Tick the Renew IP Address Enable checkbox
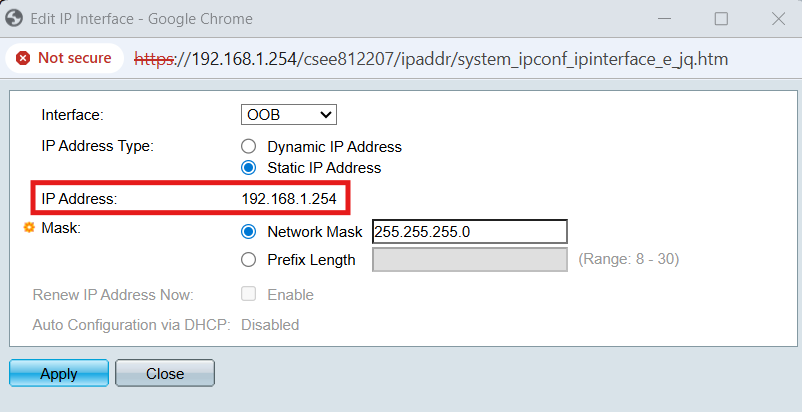Viewport: 802px width, 412px height. pyautogui.click(x=249, y=295)
